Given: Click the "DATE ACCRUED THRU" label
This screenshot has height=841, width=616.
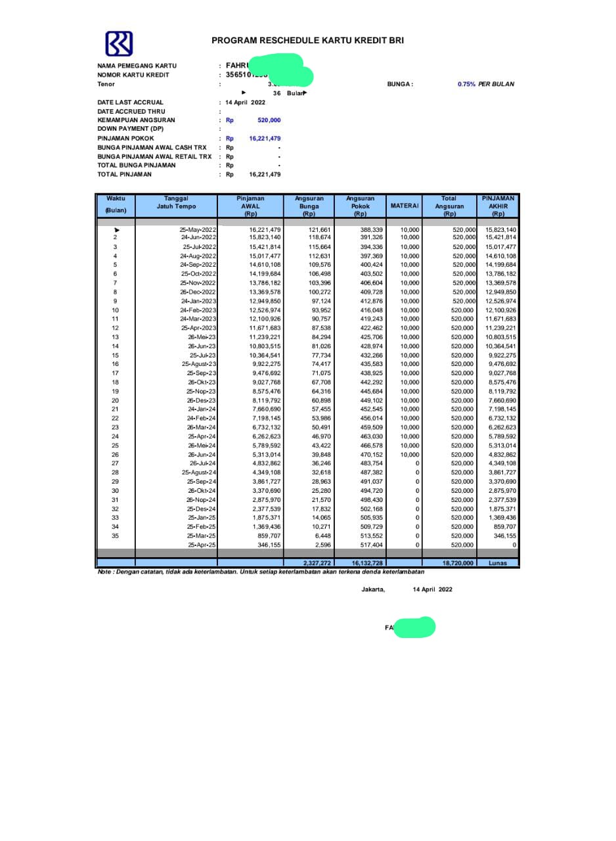Looking at the screenshot, I should (131, 112).
